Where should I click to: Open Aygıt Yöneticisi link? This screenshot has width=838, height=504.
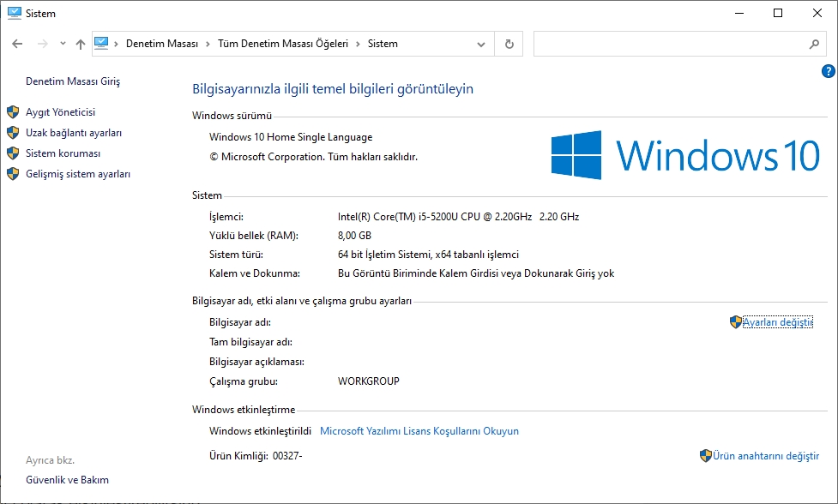(x=60, y=112)
